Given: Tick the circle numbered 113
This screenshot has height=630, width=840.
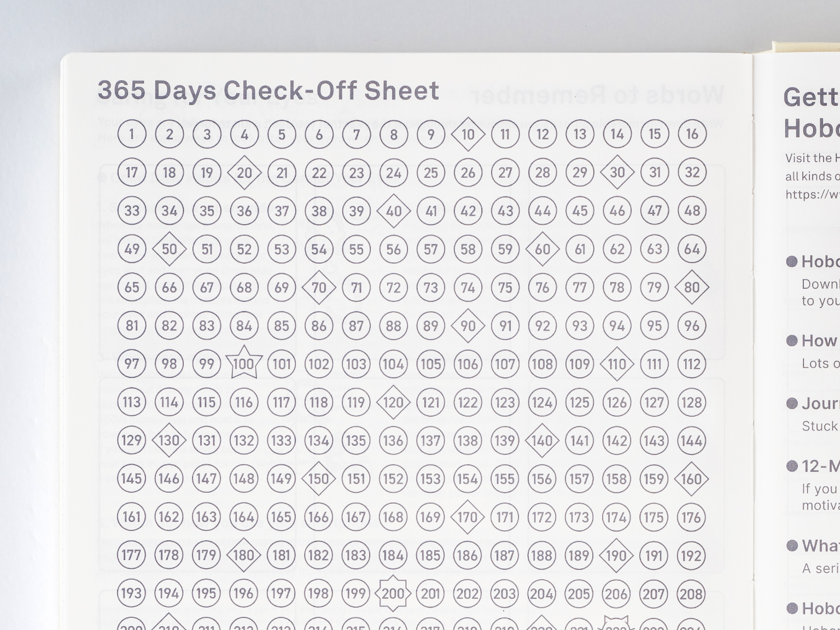Looking at the screenshot, I should point(132,402).
